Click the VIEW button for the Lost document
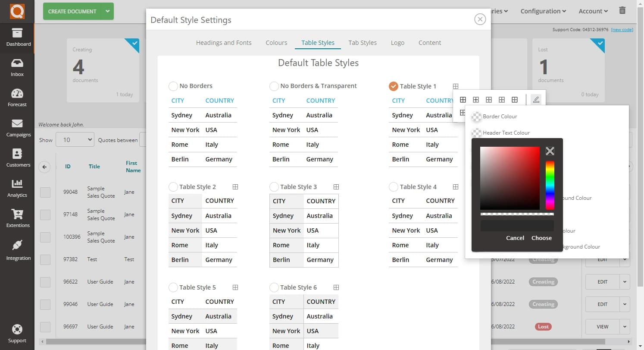The width and height of the screenshot is (644, 350). pyautogui.click(x=602, y=327)
